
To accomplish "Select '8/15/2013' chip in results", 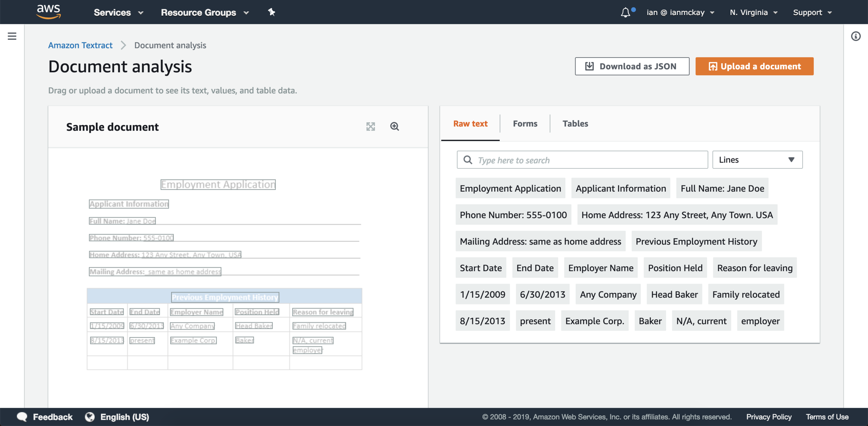I will click(483, 321).
